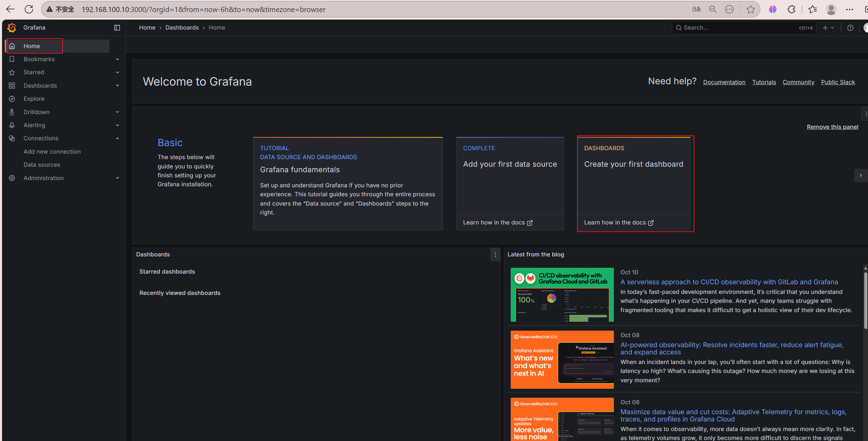The image size is (868, 441).
Task: Toggle the sidebar dock menu icon
Action: [x=117, y=27]
